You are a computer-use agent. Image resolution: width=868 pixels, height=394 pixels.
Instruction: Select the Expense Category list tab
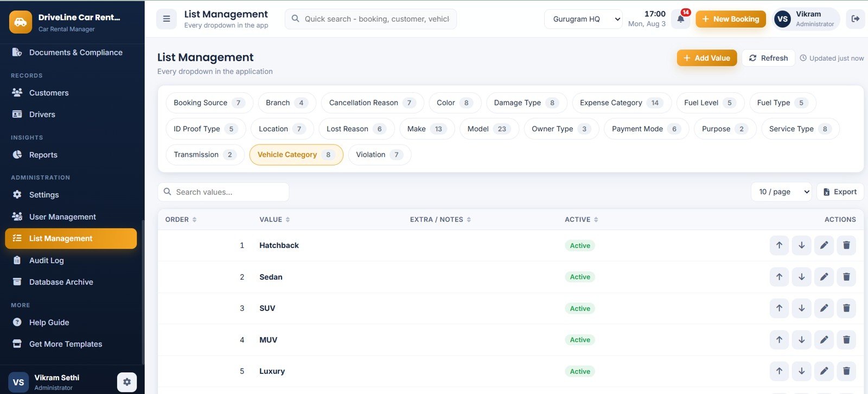pyautogui.click(x=622, y=103)
